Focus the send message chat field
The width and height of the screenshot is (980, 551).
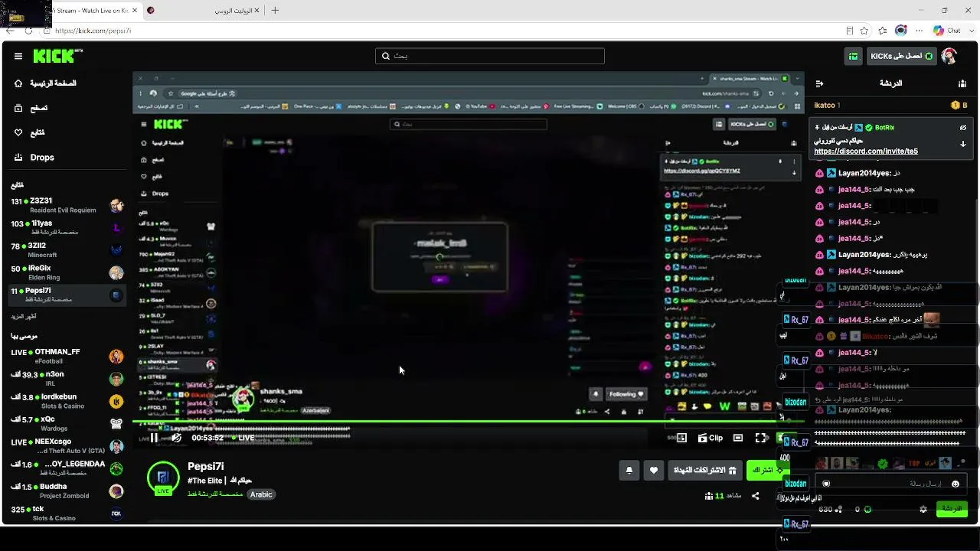click(x=891, y=484)
